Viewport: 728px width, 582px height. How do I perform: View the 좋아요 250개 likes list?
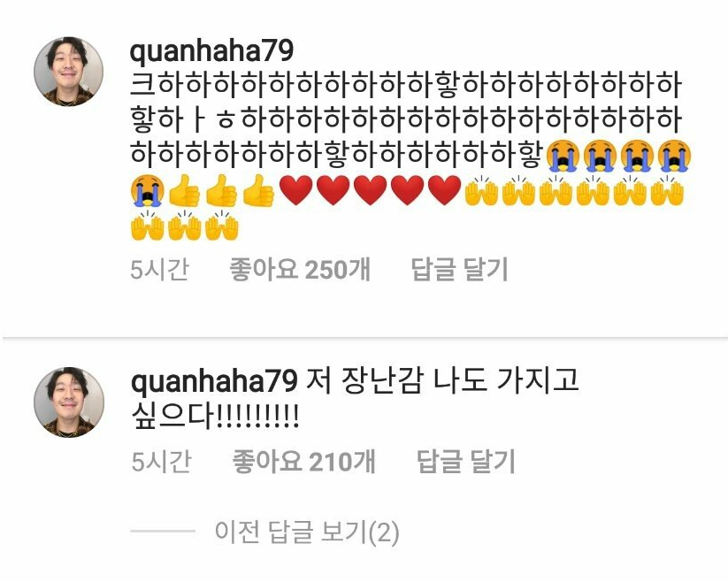(x=300, y=269)
